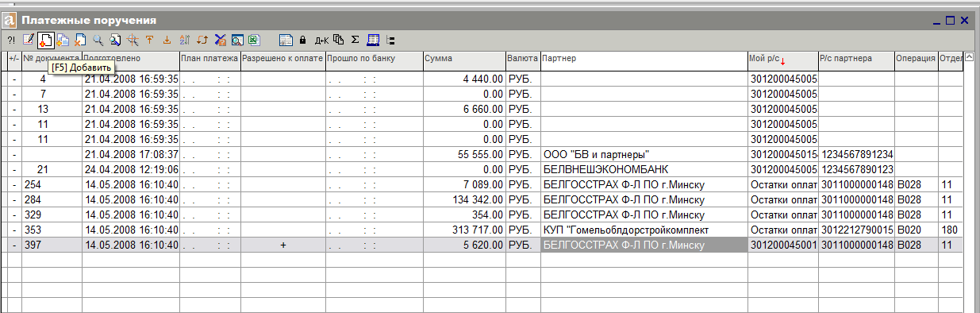Screen dimensions: 980x313
Task: Select the cell with sum 4 440.00
Action: [x=463, y=79]
